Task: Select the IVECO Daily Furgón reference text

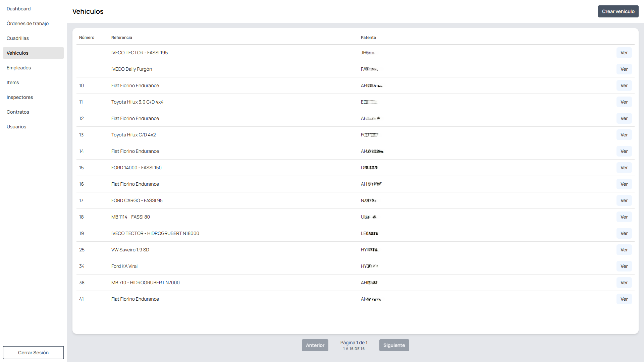Action: click(x=131, y=69)
